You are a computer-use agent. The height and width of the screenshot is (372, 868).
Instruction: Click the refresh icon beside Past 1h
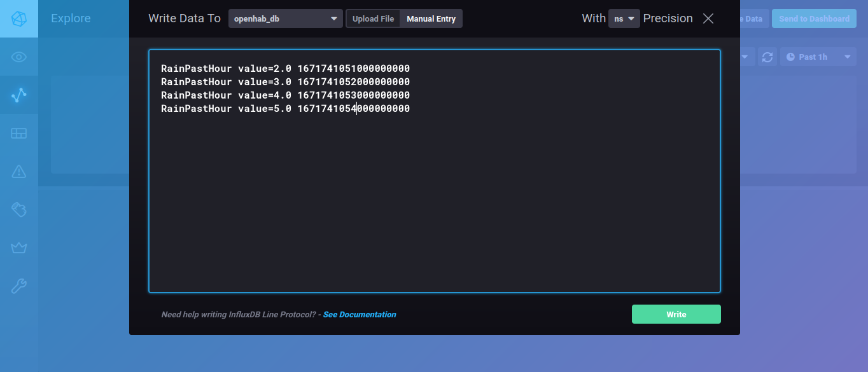coord(767,57)
